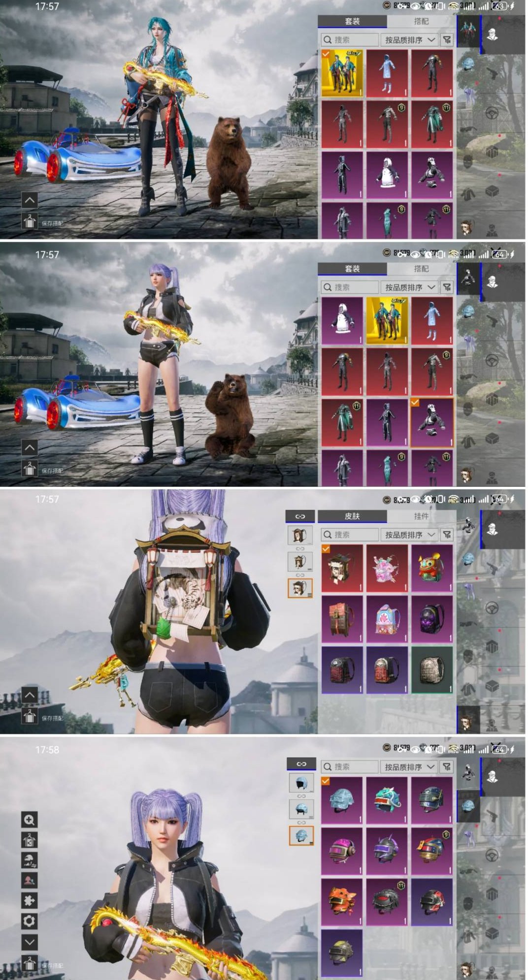
Task: Collapse the down-arrow chevron in helmet screen toolbar
Action: tap(29, 942)
